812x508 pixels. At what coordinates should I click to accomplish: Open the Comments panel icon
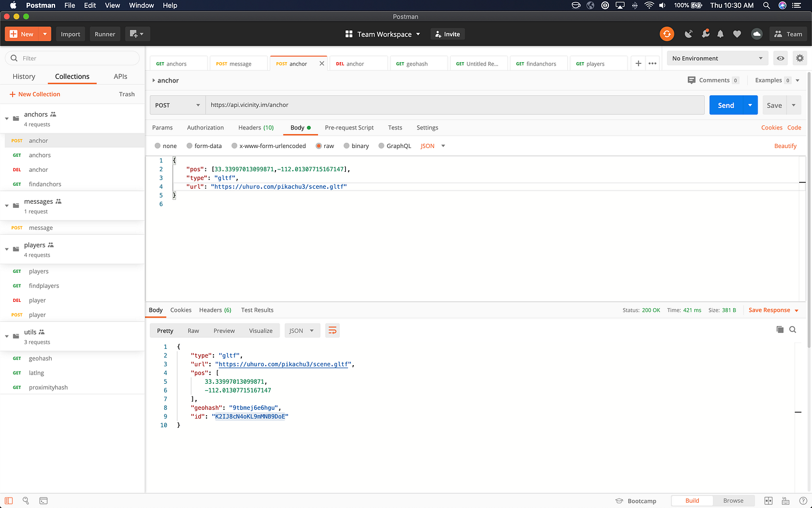click(691, 80)
